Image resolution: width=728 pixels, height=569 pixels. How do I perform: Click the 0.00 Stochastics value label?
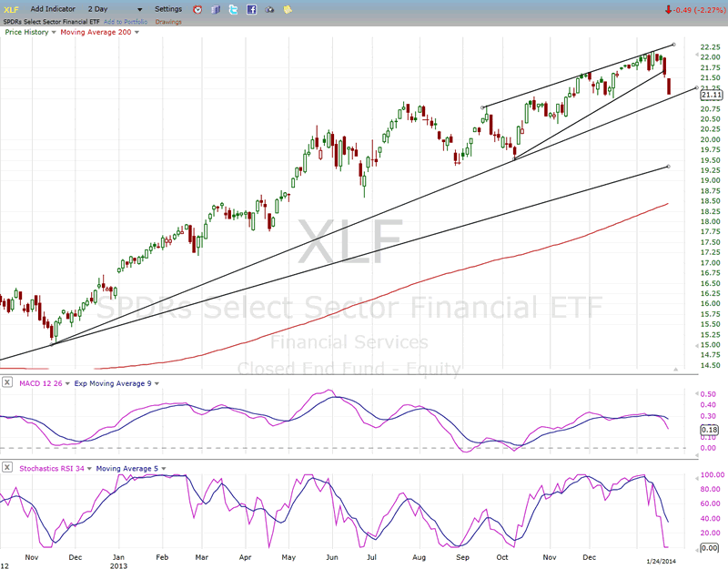coord(710,548)
